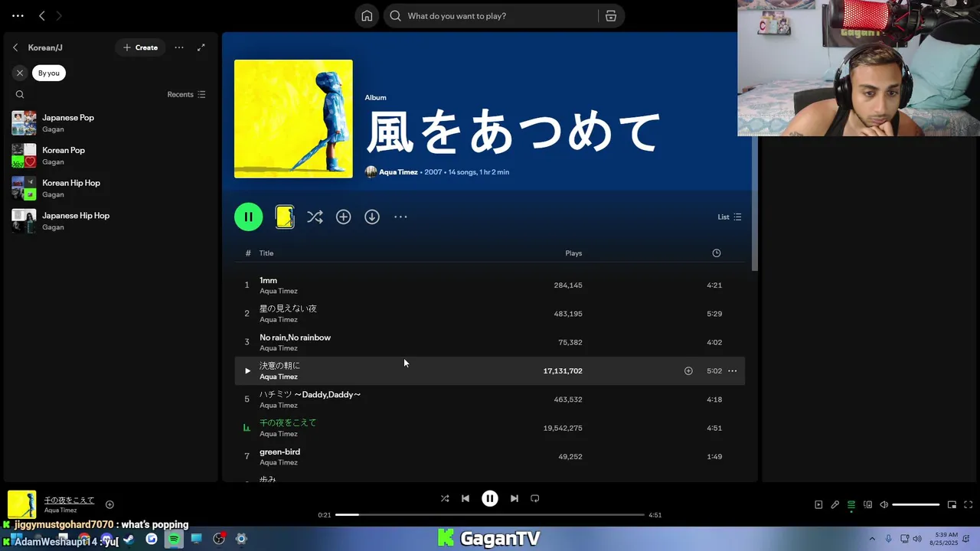
Task: Save album to Your Library
Action: click(x=343, y=217)
